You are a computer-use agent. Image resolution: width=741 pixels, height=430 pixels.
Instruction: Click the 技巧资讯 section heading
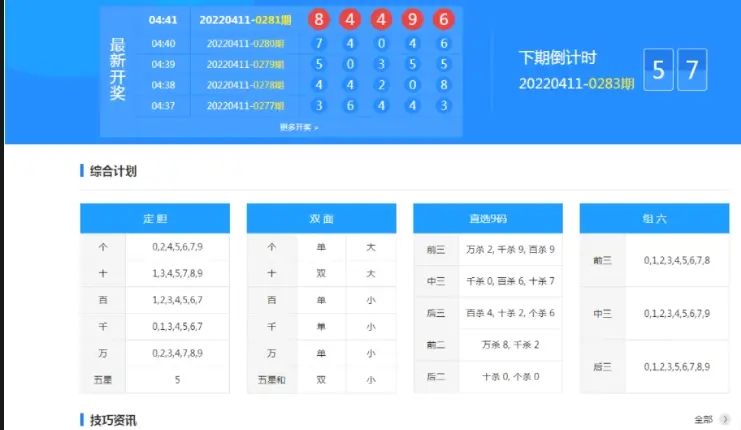click(112, 420)
